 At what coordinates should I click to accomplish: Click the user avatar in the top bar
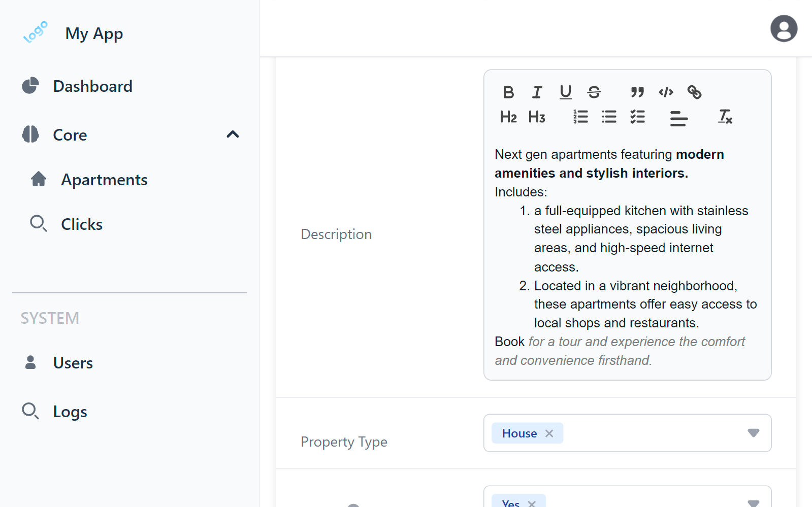coord(783,28)
